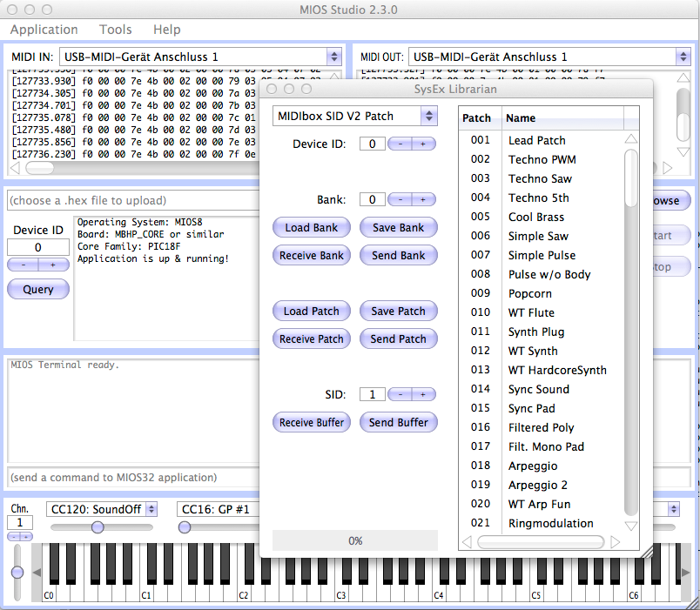
Task: Select patch 001 Lead Patch
Action: coord(541,140)
